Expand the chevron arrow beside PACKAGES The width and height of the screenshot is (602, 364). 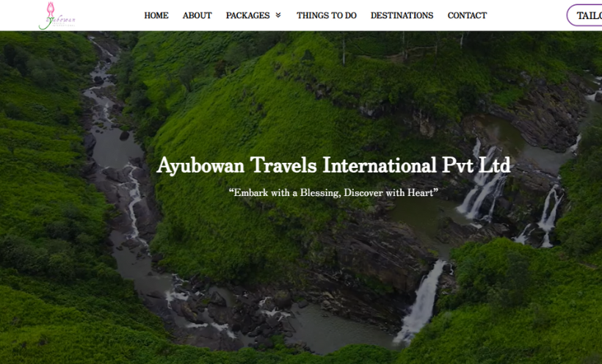tap(278, 15)
